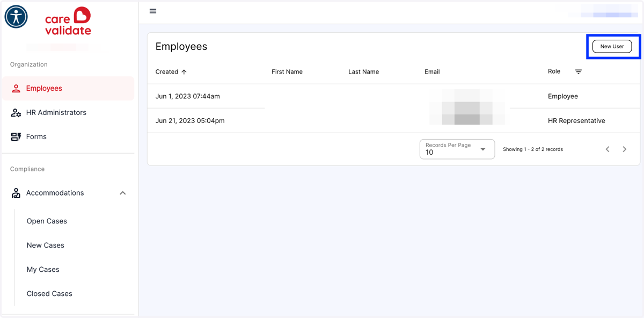This screenshot has height=318, width=644.
Task: Open the Closed Cases submenu
Action: click(x=49, y=294)
